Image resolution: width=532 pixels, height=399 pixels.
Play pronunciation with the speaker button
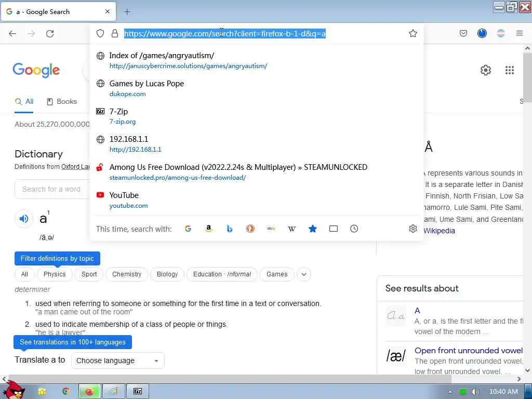pos(24,219)
